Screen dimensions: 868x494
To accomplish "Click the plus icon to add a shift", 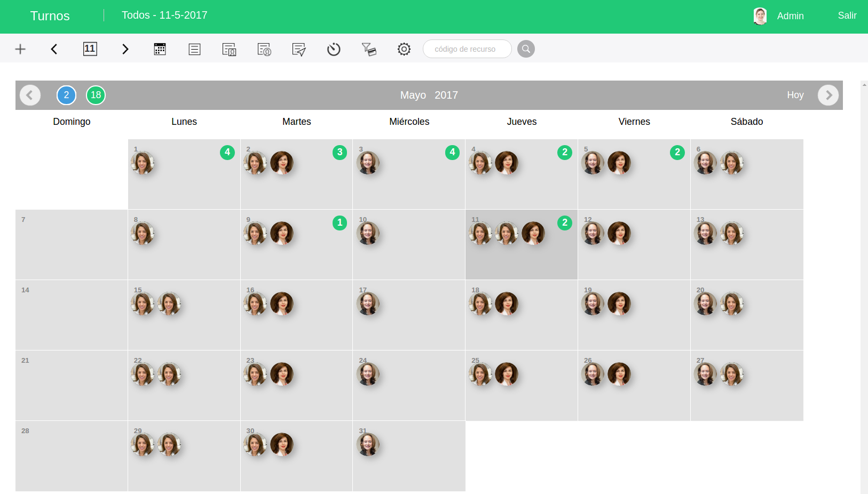I will click(x=20, y=49).
